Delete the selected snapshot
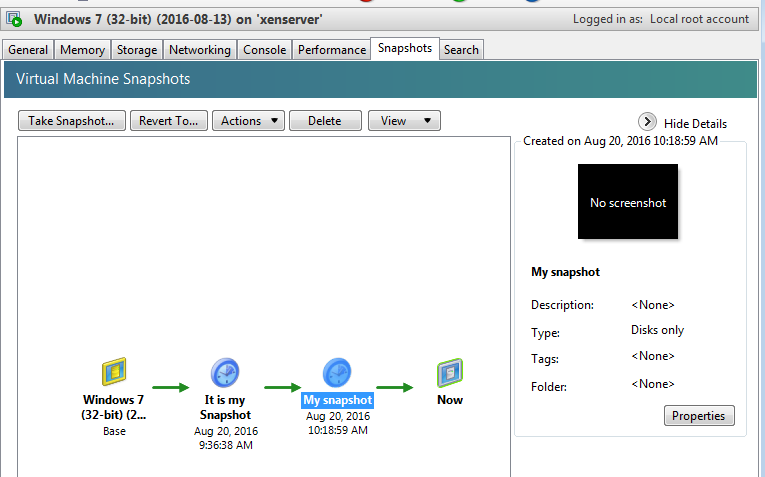Image resolution: width=765 pixels, height=477 pixels. pos(324,121)
